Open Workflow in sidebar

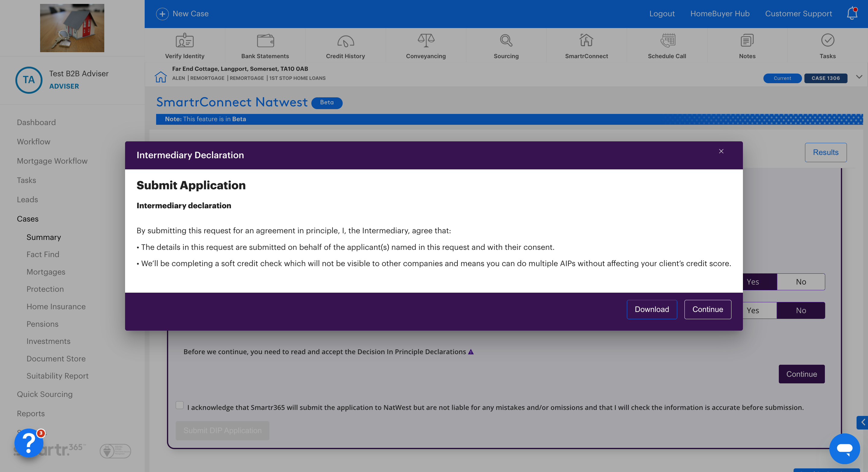coord(34,141)
